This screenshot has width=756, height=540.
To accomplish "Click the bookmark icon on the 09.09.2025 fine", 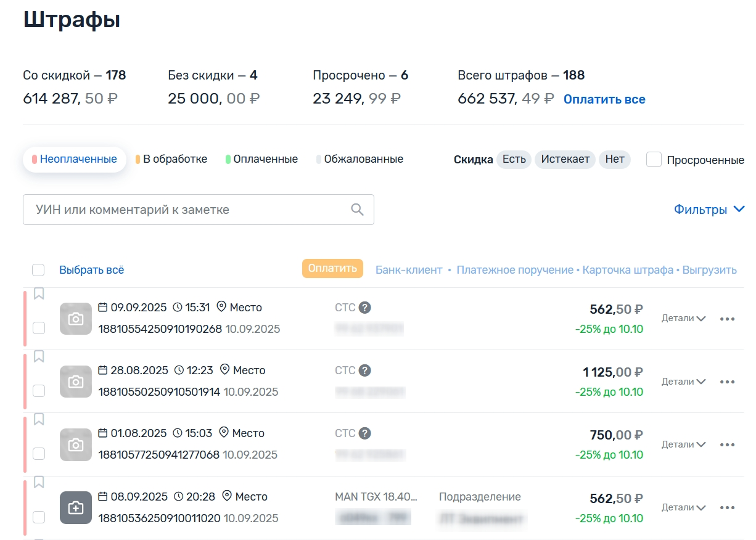I will [x=39, y=293].
